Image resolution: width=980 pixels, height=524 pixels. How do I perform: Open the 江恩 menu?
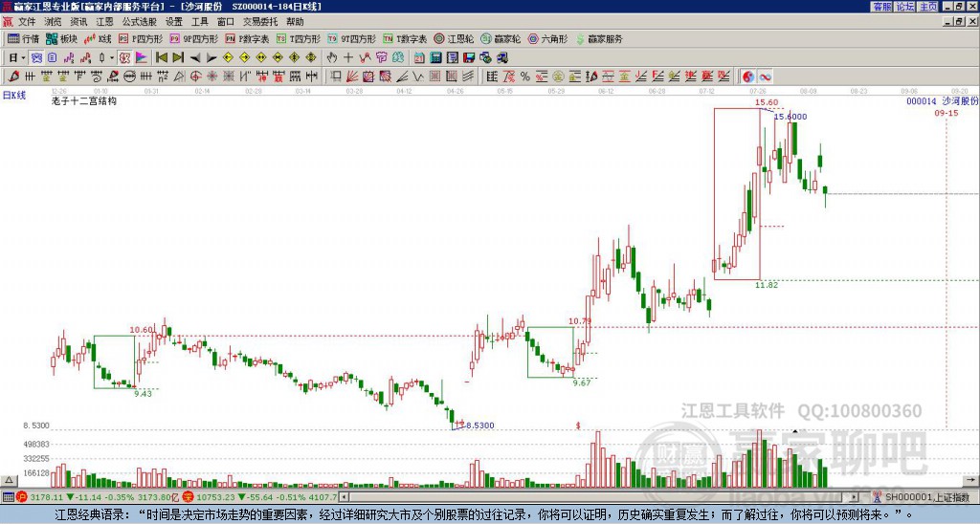104,22
